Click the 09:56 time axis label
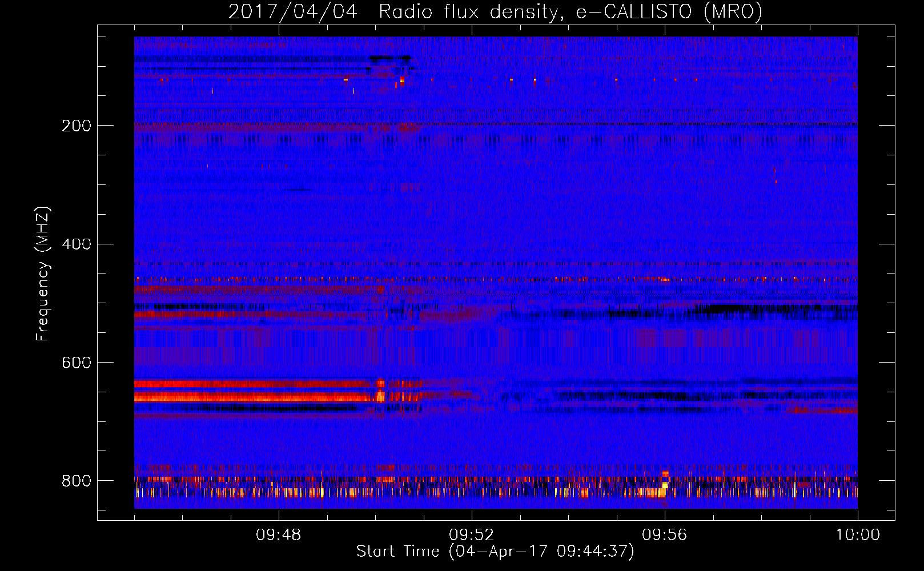 tap(665, 535)
